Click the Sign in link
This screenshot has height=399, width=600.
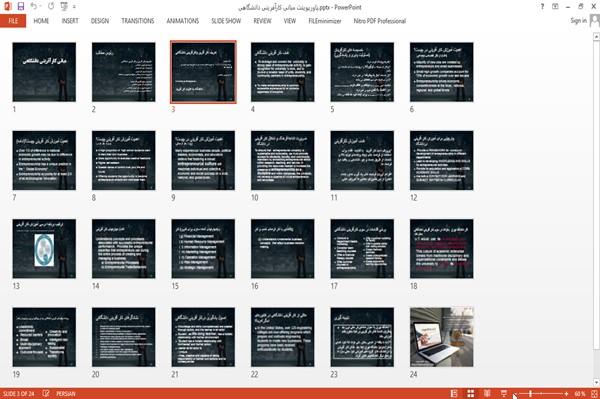578,20
